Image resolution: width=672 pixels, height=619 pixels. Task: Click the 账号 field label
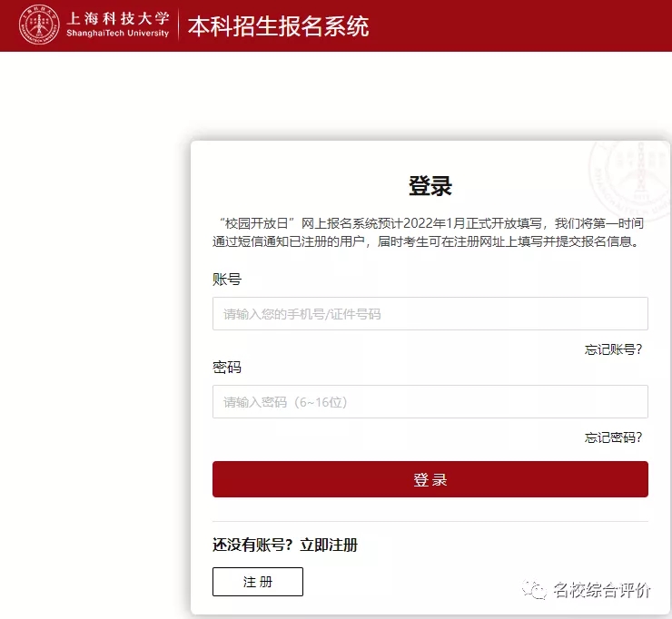227,280
